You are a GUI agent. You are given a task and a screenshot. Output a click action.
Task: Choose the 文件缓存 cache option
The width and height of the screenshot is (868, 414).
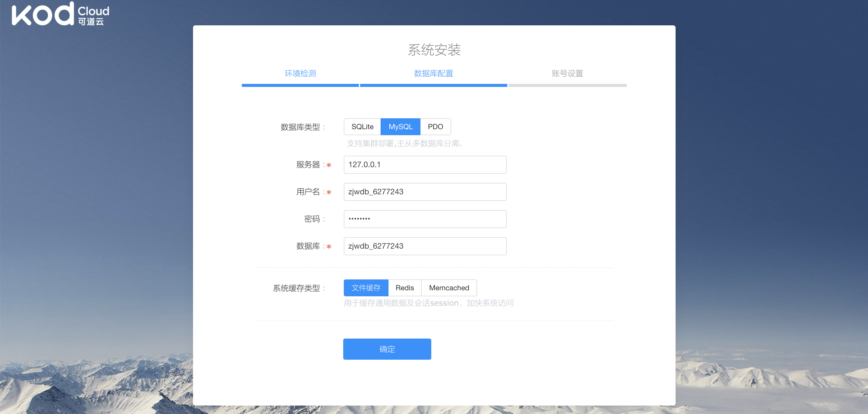coord(366,288)
